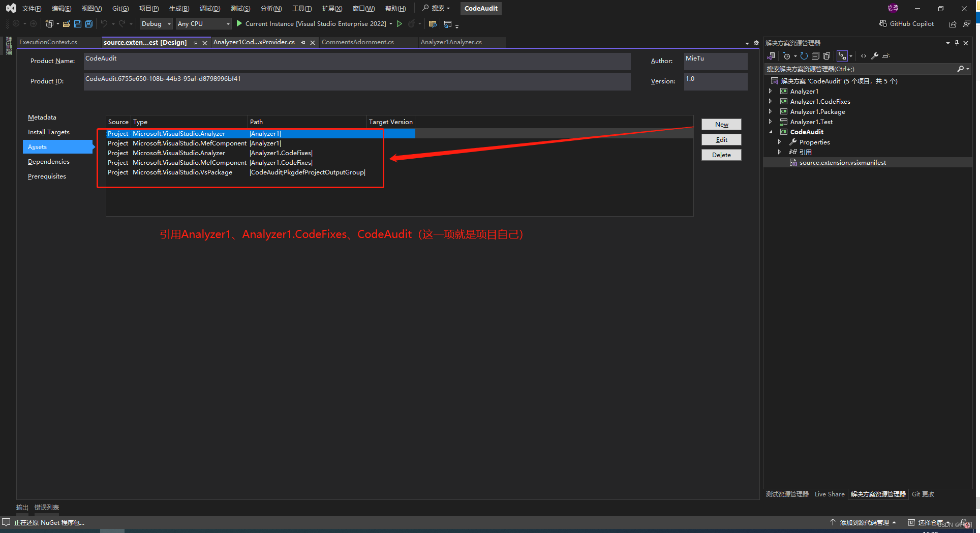Click the Feedback person icon at top right

[x=966, y=23]
